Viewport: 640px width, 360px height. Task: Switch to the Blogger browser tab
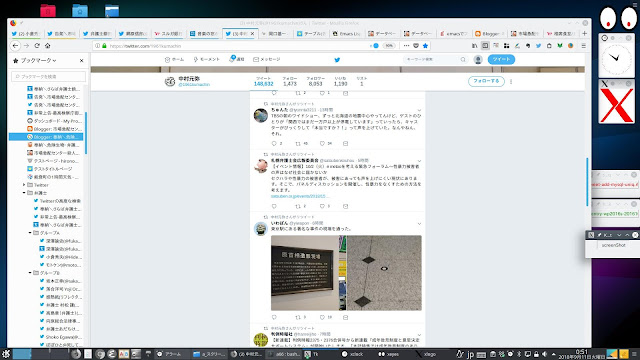coord(489,34)
